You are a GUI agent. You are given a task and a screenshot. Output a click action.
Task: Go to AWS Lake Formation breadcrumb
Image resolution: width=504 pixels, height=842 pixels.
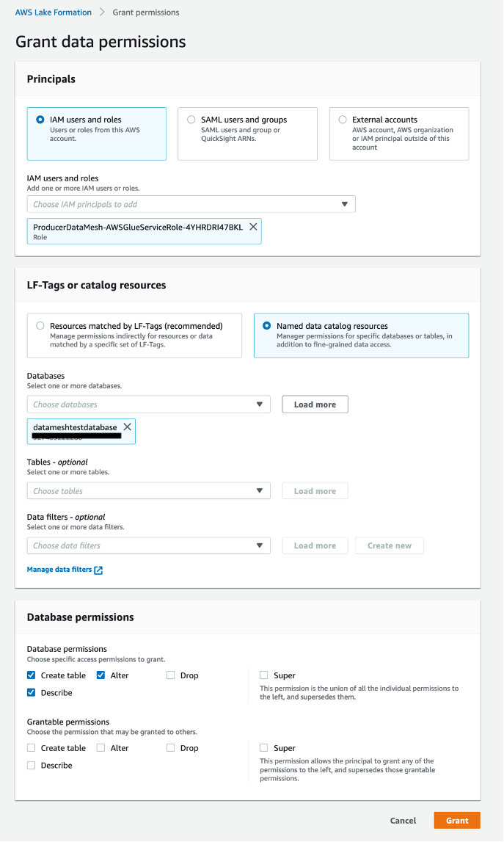tap(54, 12)
